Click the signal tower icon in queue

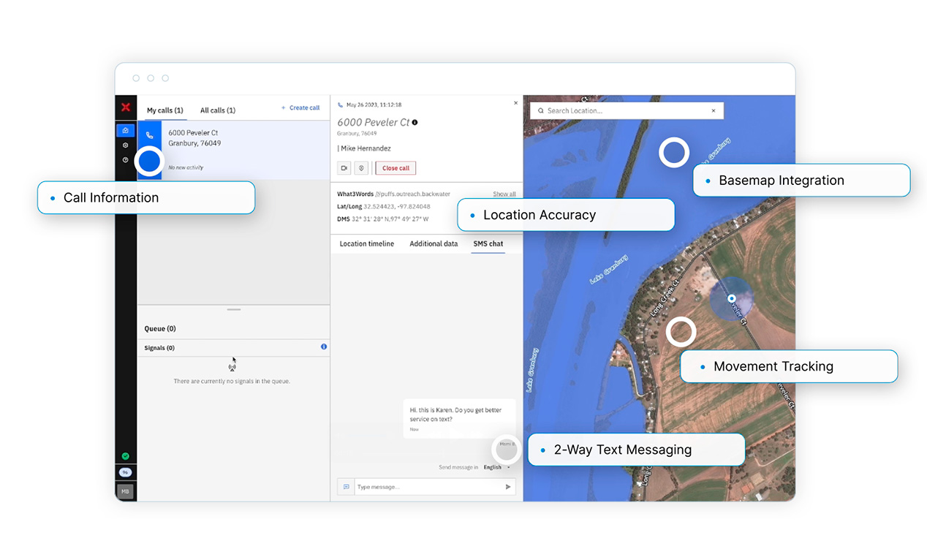pyautogui.click(x=232, y=368)
